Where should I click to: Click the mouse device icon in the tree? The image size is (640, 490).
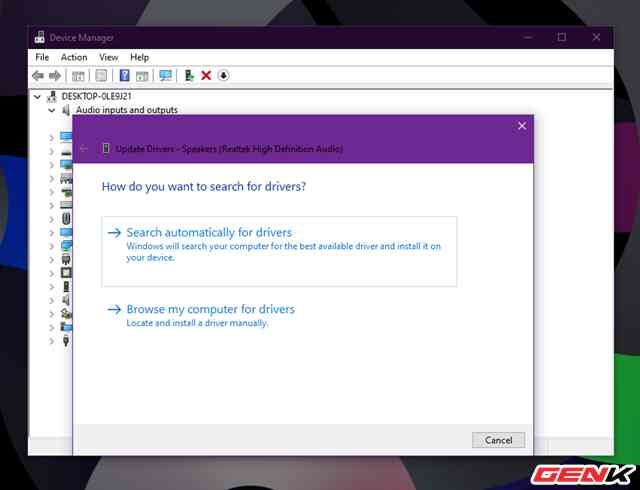point(66,219)
